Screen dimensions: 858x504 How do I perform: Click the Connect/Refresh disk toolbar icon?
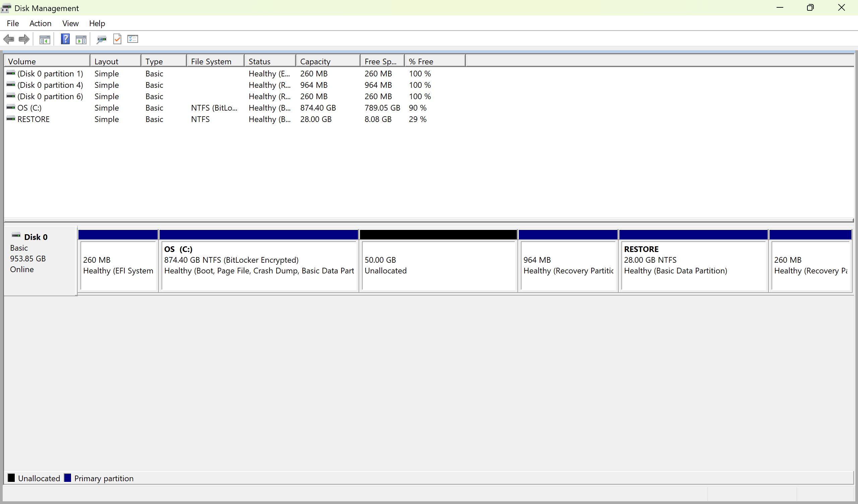pos(101,40)
